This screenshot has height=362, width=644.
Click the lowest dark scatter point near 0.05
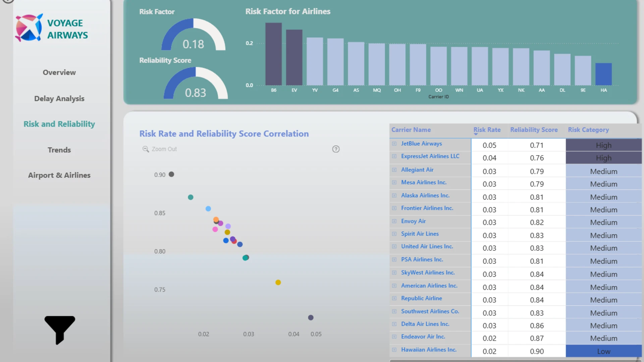pos(311,318)
